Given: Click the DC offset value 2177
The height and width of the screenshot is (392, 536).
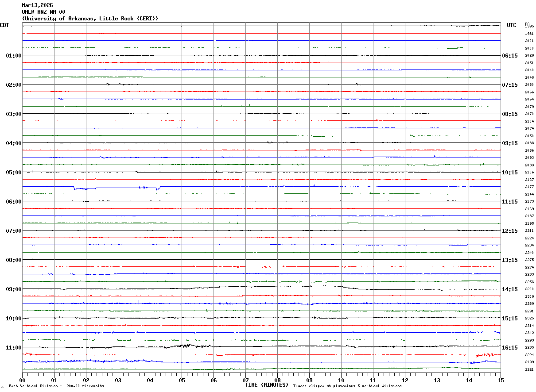Looking at the screenshot, I should 529,187.
